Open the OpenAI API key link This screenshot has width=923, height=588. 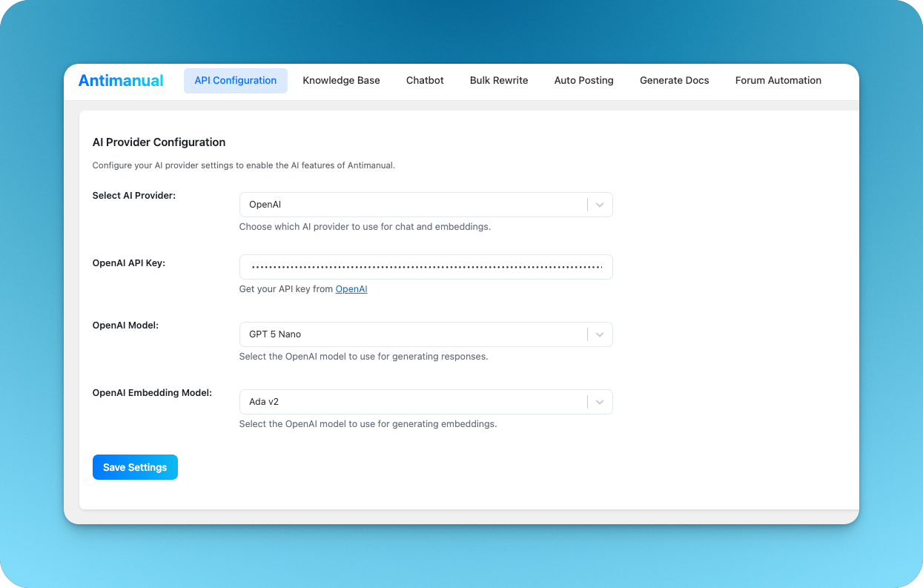[351, 289]
